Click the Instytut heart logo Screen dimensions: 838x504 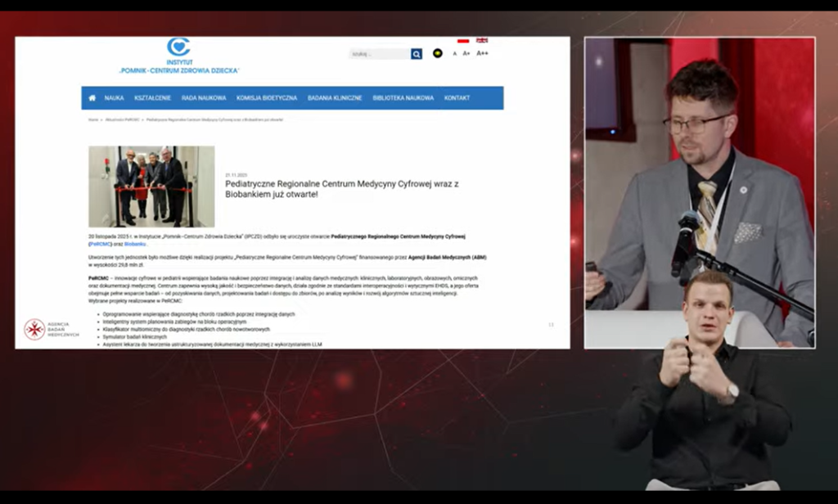(x=178, y=47)
